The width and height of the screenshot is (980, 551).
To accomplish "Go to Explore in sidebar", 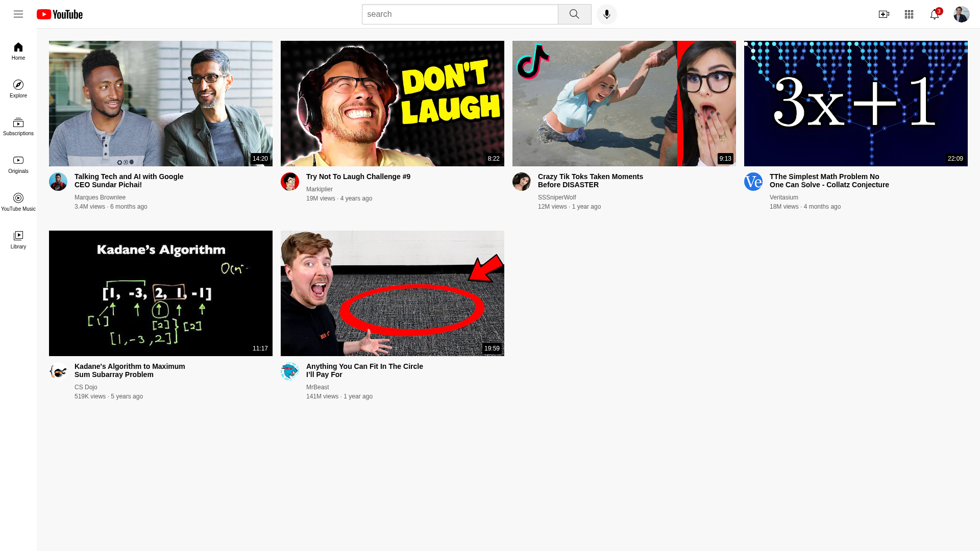I will [x=18, y=89].
